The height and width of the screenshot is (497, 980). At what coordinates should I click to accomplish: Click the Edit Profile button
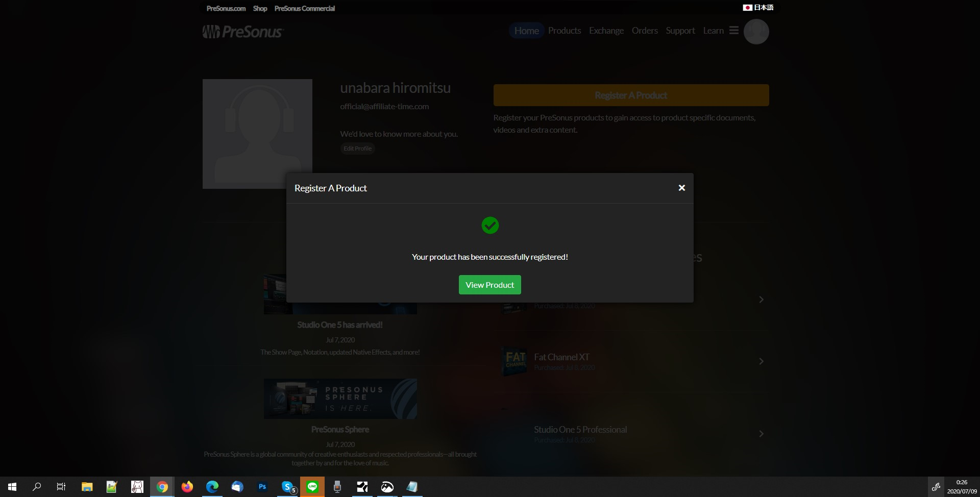coord(357,148)
